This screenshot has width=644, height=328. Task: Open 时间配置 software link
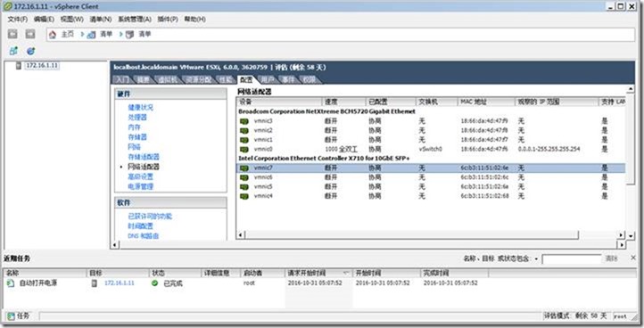point(140,226)
